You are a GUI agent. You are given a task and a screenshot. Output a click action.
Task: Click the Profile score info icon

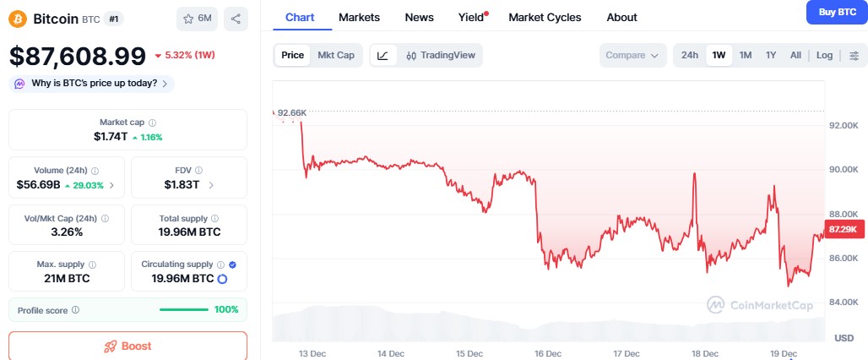(76, 310)
